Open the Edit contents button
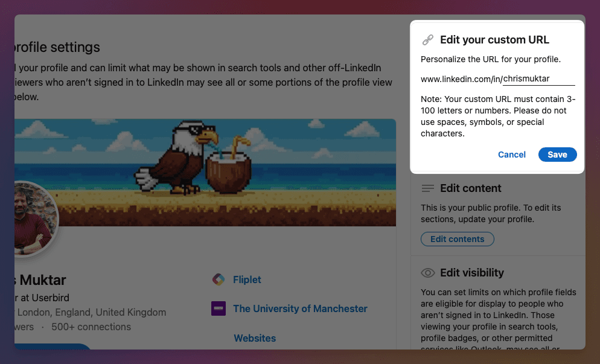Image resolution: width=600 pixels, height=364 pixels. pyautogui.click(x=457, y=239)
